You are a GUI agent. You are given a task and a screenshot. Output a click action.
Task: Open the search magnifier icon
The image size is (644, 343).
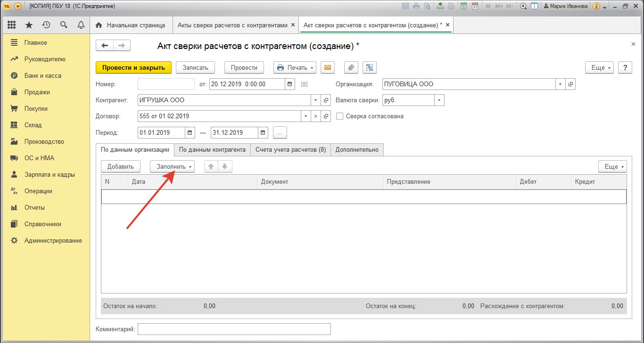(x=63, y=25)
